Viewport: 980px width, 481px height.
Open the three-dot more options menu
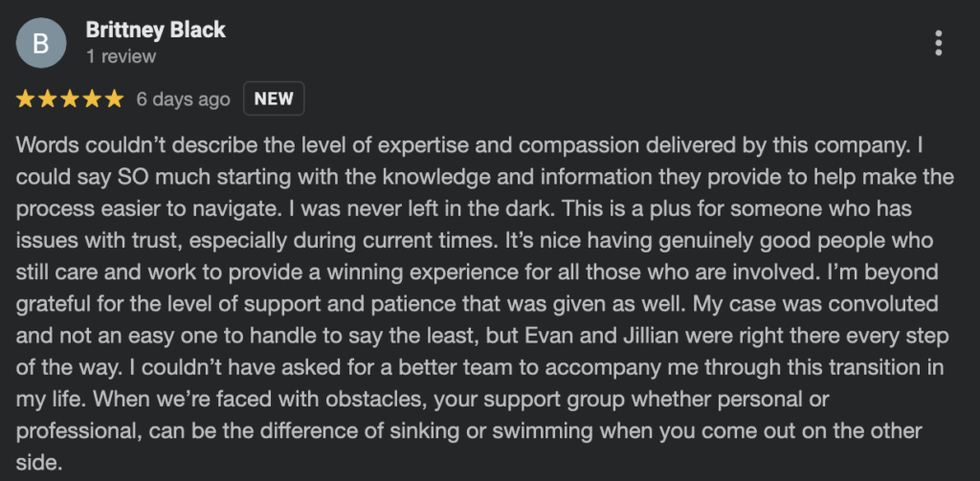[x=938, y=43]
